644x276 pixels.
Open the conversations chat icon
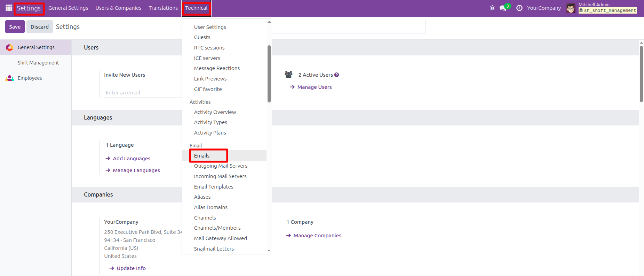503,8
